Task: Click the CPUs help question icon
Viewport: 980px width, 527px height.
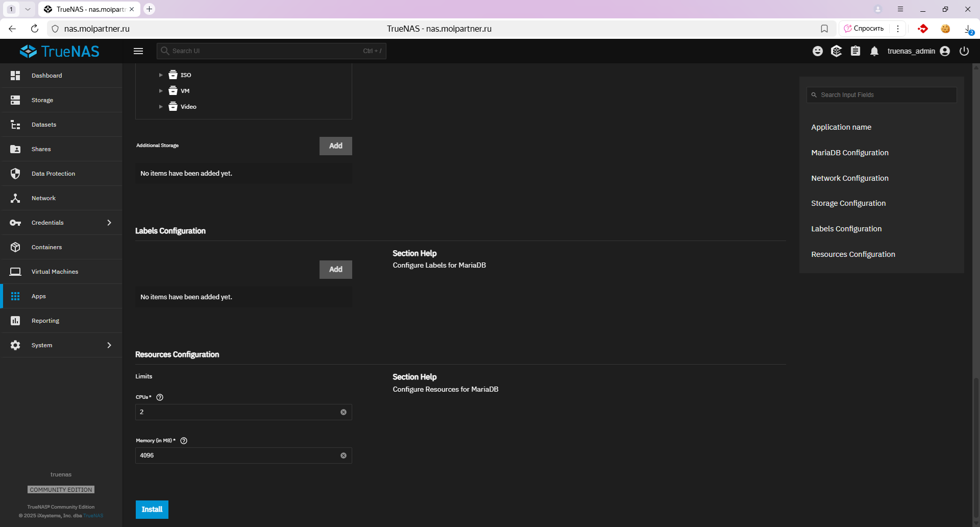Action: coord(160,397)
